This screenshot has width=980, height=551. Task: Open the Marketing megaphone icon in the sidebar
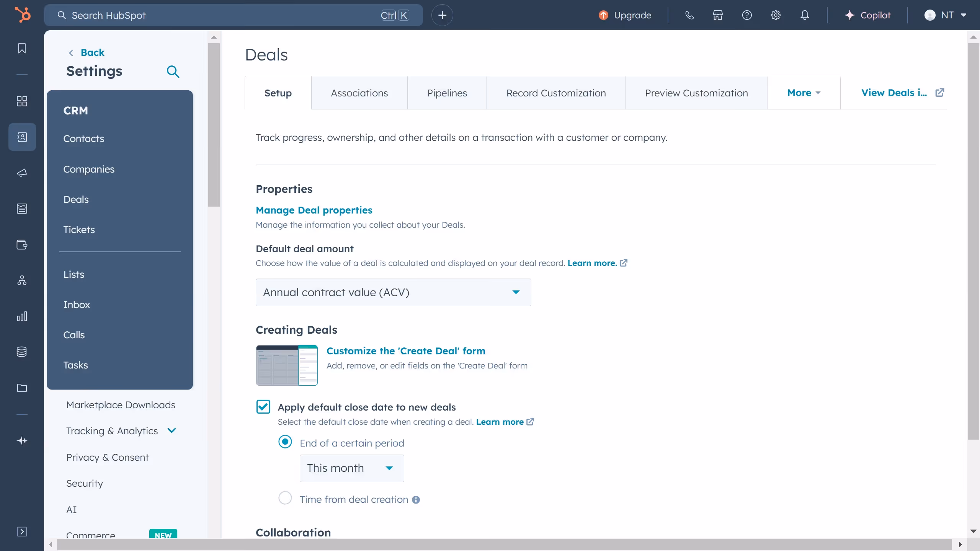[x=22, y=173]
